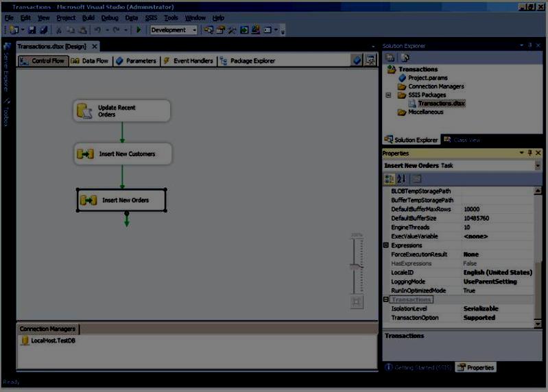Select the Insert New Orders task

[x=121, y=200]
